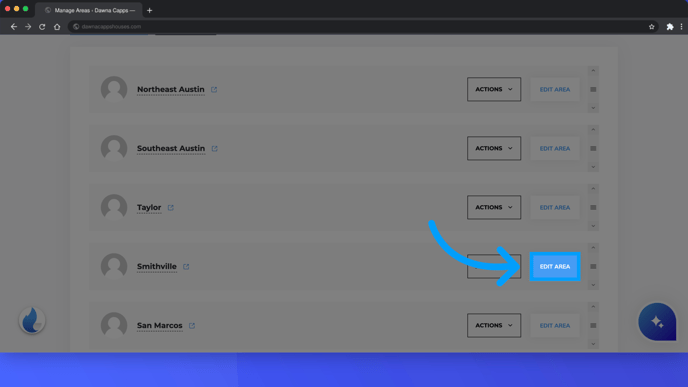Open Actions dropdown for Northeast Austin
This screenshot has width=688, height=387.
coord(494,89)
